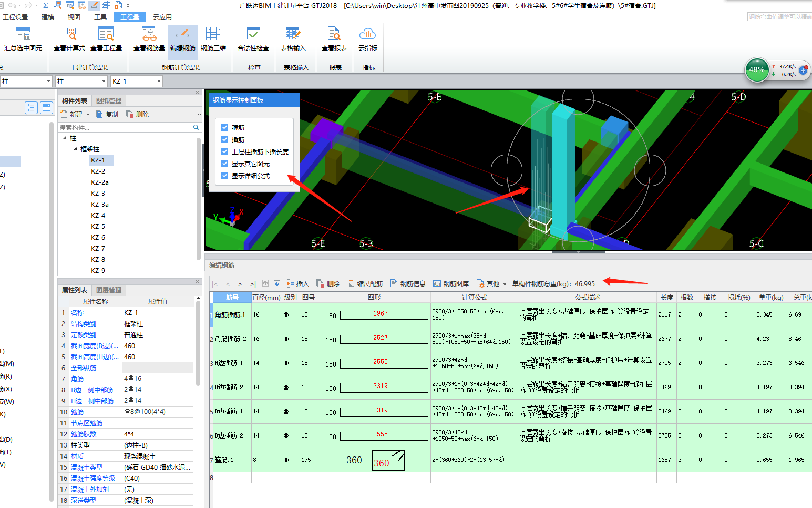Open 钢筋三维 view tool

click(x=213, y=39)
